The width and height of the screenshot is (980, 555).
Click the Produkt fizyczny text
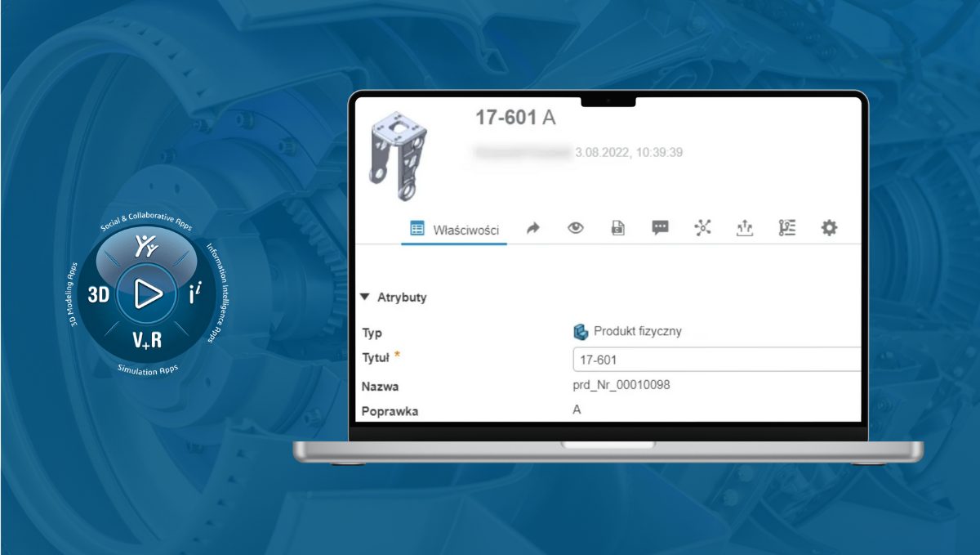638,332
